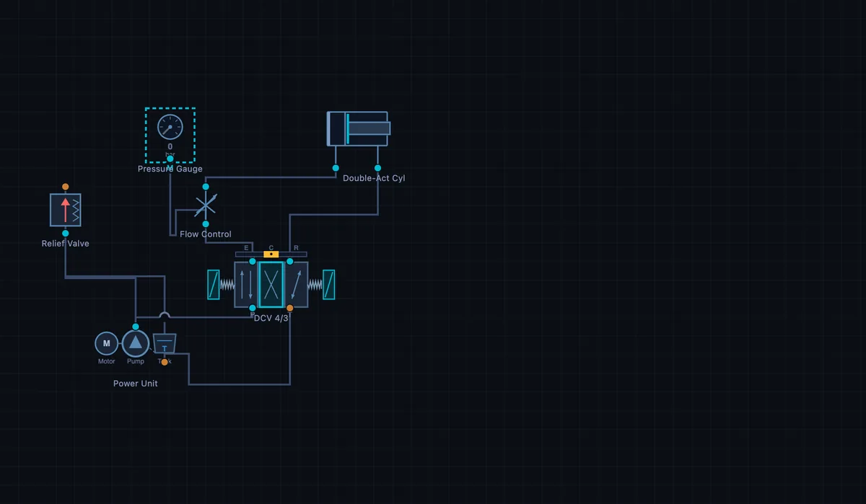Click the orange Tank port
The height and width of the screenshot is (504, 866).
tap(165, 362)
